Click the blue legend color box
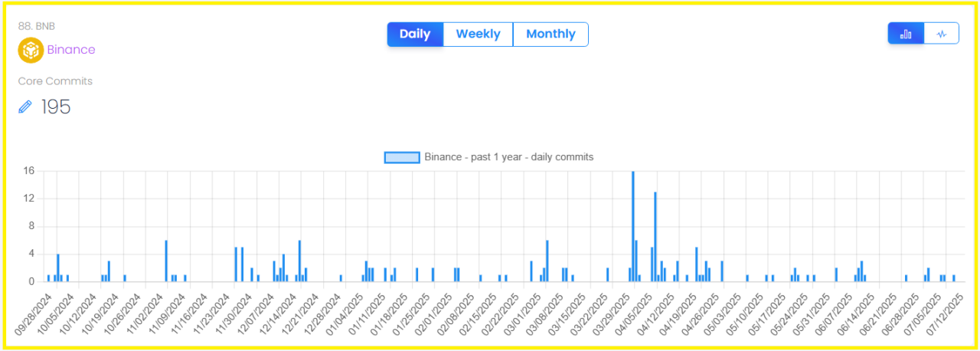 [402, 157]
